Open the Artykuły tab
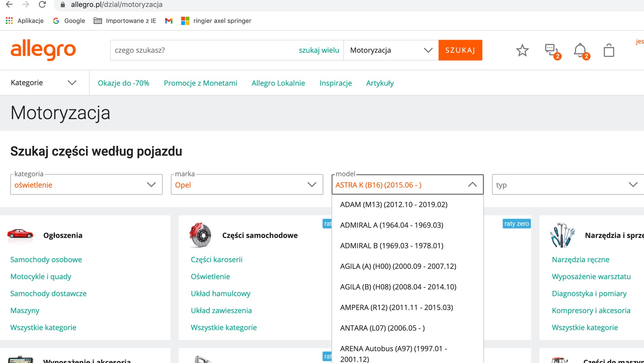This screenshot has width=644, height=363. coord(380,83)
